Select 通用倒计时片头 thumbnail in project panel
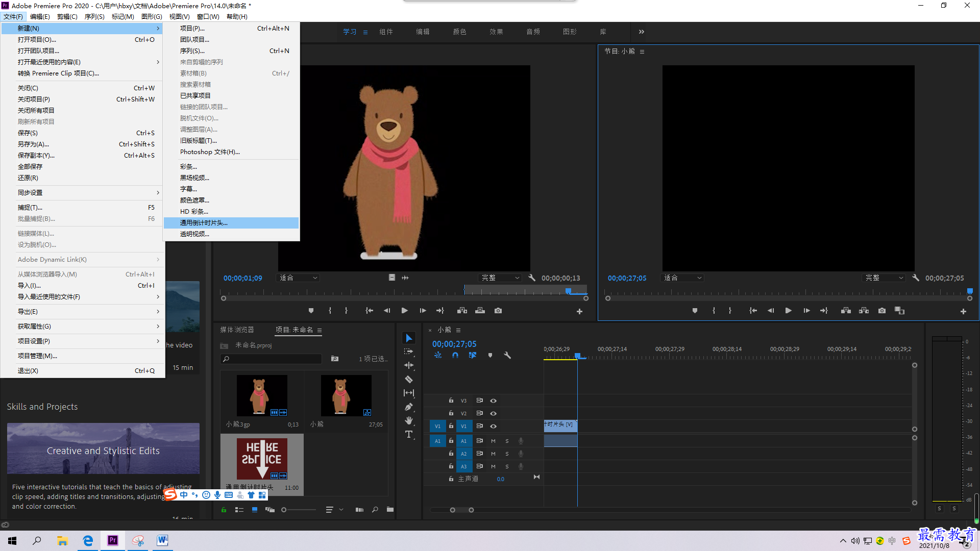980x551 pixels. point(262,459)
